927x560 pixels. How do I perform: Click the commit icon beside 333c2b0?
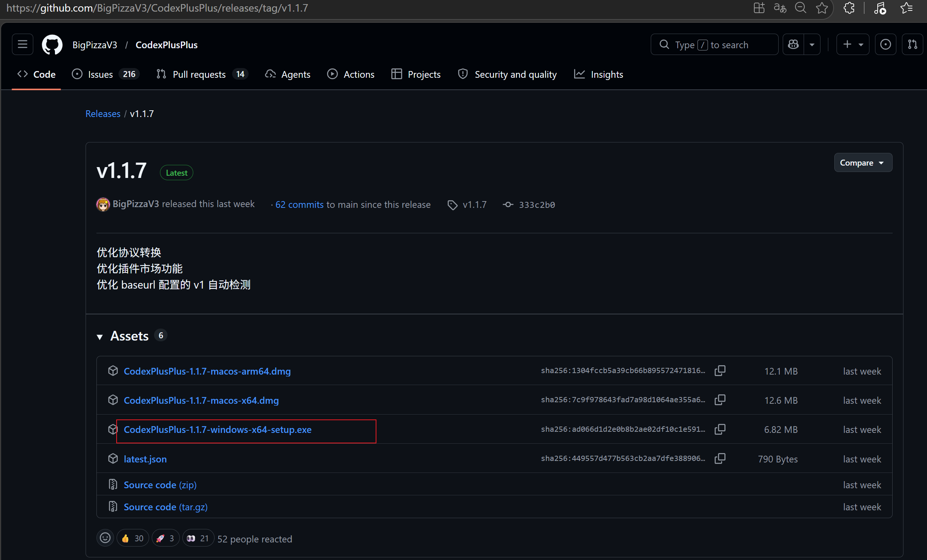click(x=508, y=204)
